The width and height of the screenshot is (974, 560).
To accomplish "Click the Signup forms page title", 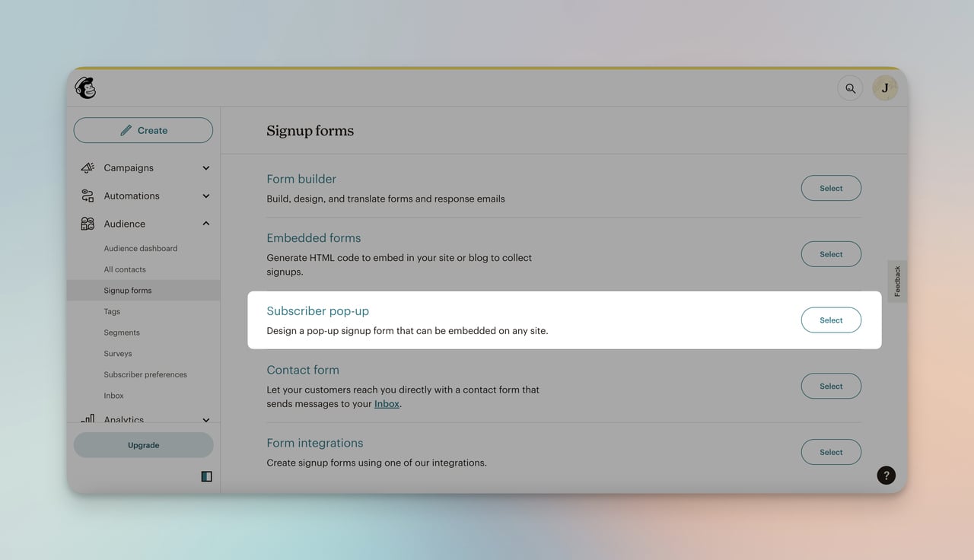I will [x=310, y=131].
